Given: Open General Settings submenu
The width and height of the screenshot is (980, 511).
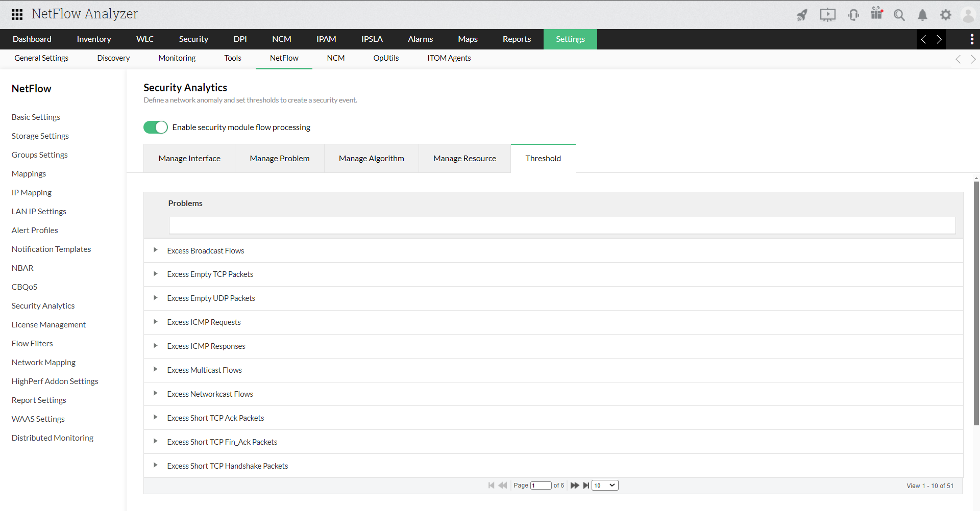Looking at the screenshot, I should (x=41, y=58).
